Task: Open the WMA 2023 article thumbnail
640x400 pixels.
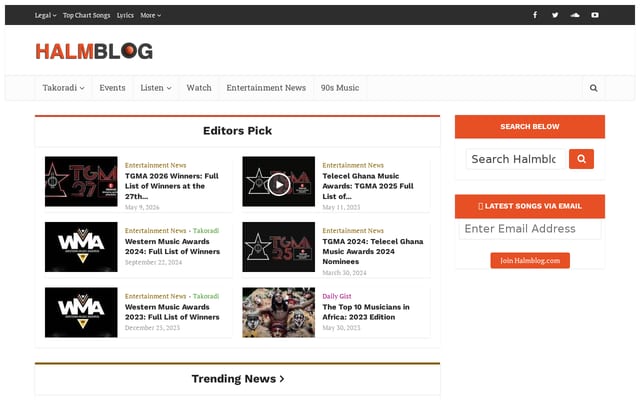Action: (x=81, y=312)
